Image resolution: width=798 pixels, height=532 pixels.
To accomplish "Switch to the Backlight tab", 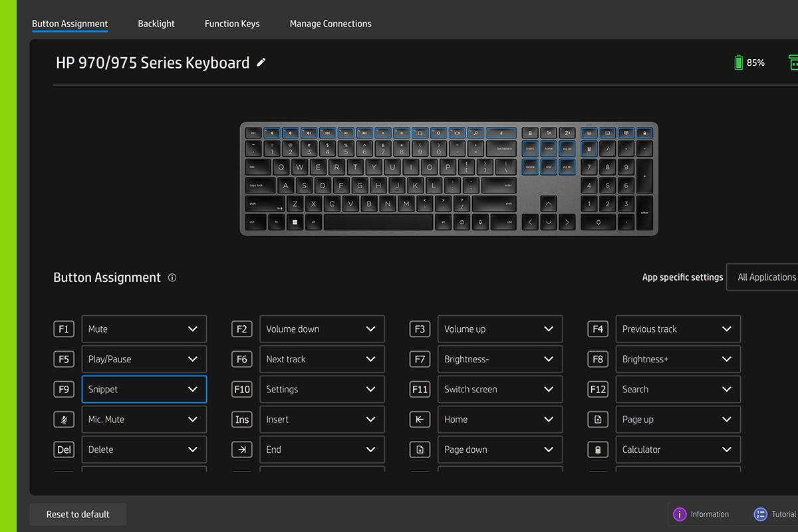I will (x=156, y=24).
